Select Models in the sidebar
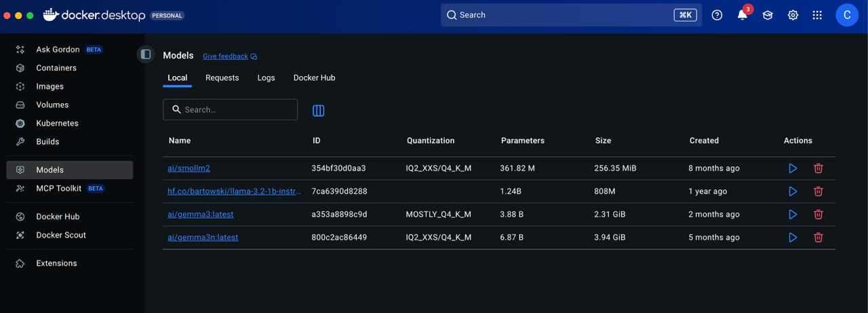The image size is (868, 313). point(69,170)
